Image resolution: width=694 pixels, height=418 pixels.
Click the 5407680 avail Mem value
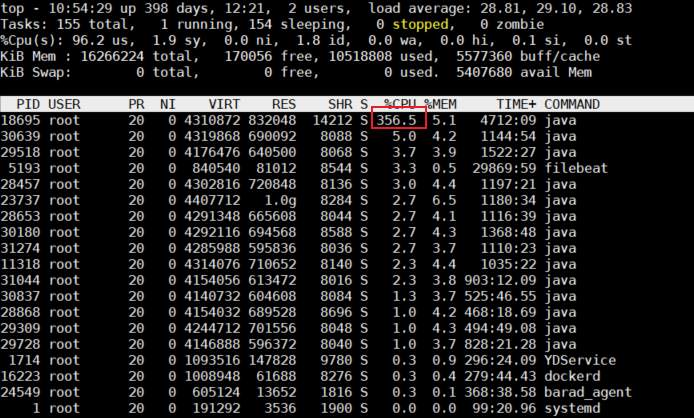(x=524, y=73)
